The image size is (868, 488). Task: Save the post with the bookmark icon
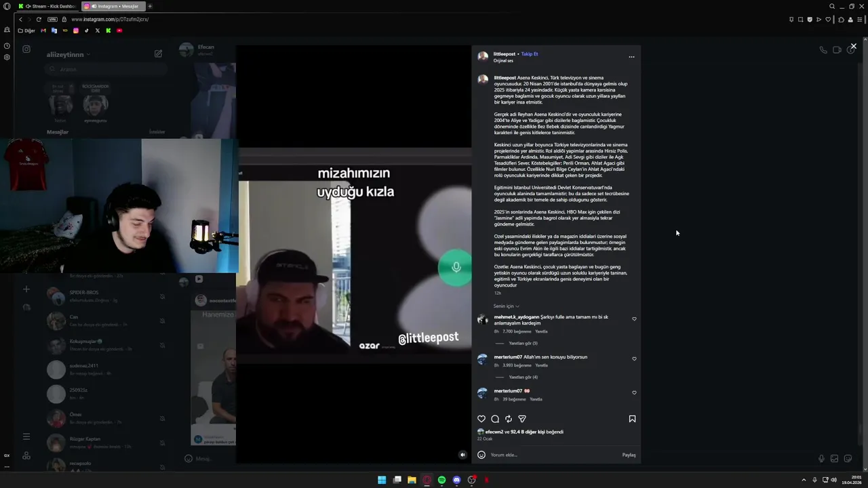click(x=632, y=419)
